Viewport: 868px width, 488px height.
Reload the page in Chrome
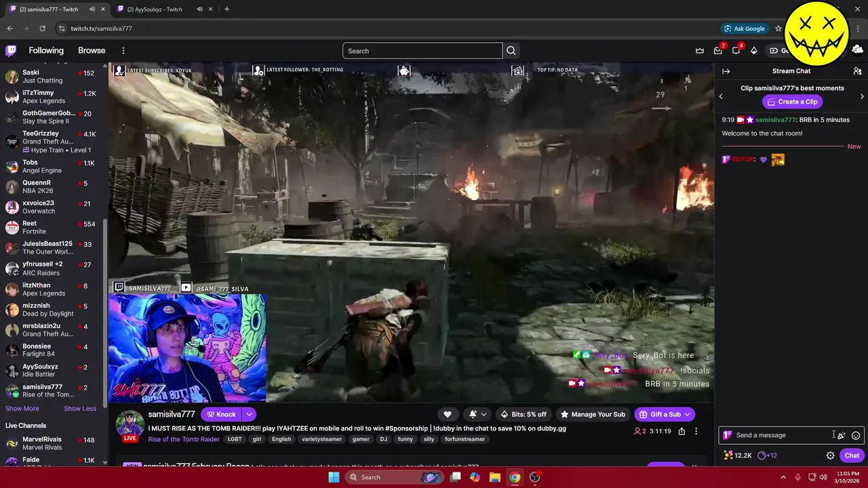[x=42, y=28]
